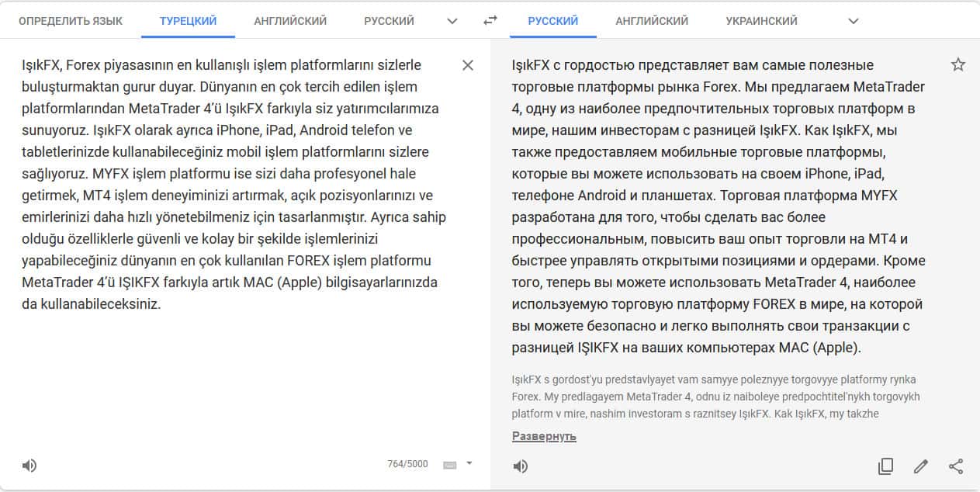Expand more source languages list

pyautogui.click(x=452, y=21)
